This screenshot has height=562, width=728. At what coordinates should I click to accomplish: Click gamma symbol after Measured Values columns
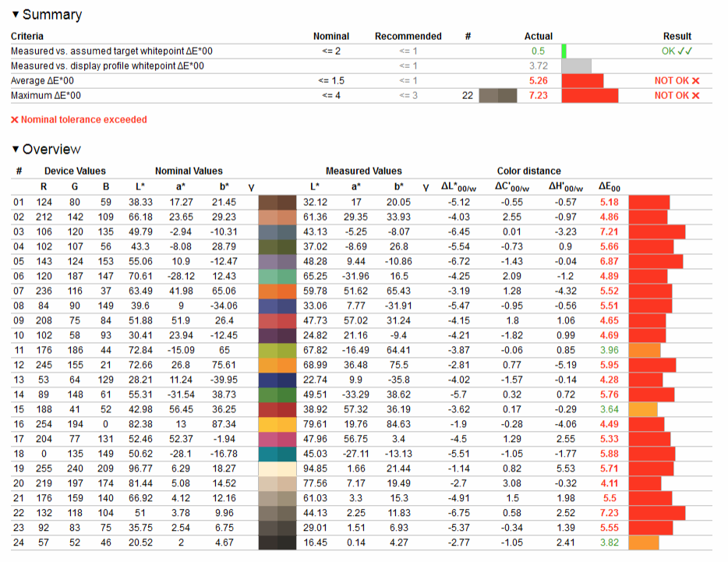click(426, 188)
